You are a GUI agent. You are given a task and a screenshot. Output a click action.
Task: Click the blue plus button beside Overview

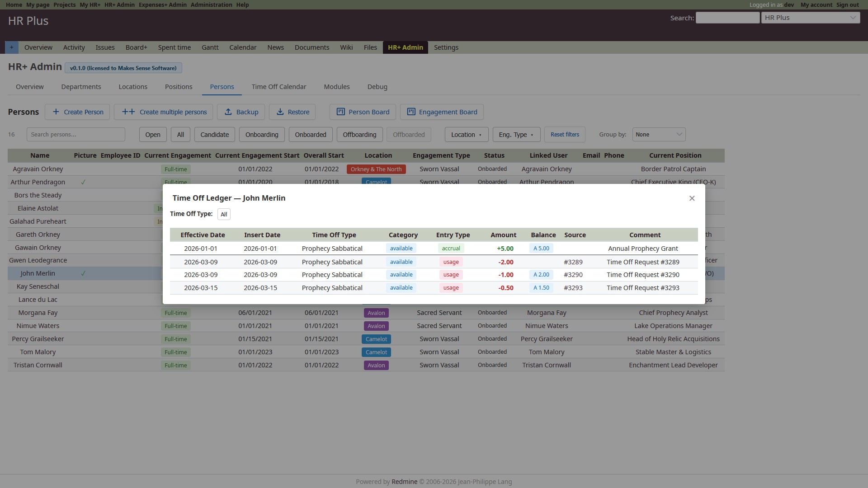pos(12,47)
